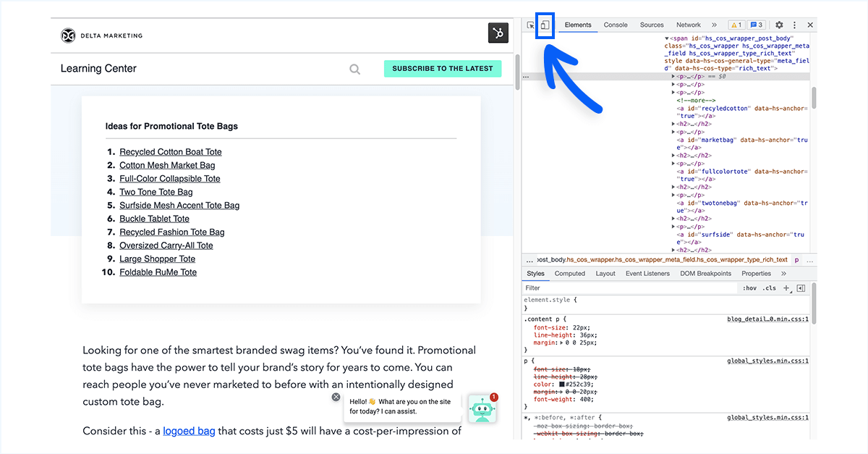This screenshot has height=454, width=868.
Task: Activate the inspect element picker
Action: click(x=531, y=25)
